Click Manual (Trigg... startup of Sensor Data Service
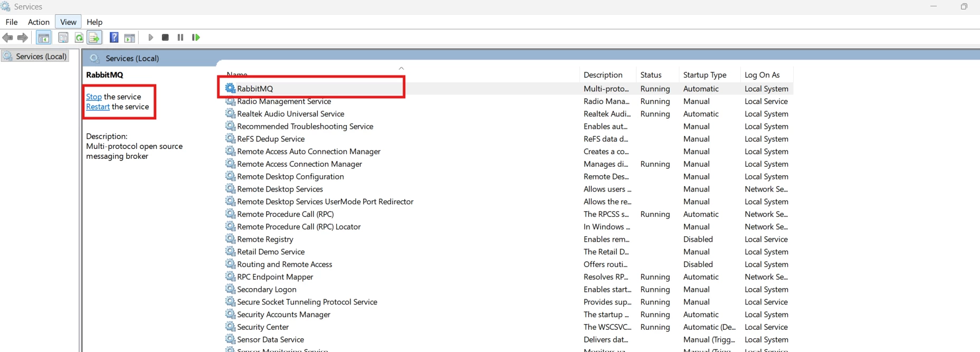This screenshot has width=980, height=352. pos(709,340)
